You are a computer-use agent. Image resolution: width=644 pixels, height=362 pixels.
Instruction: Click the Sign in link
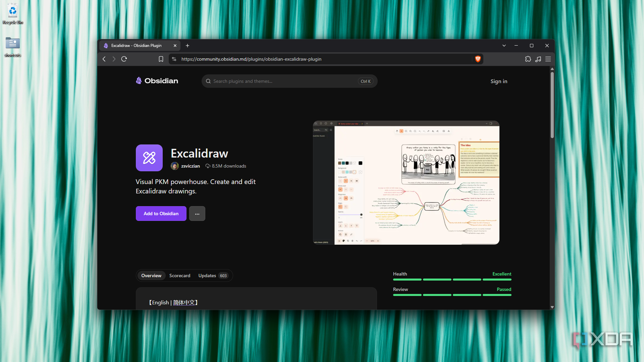pos(499,81)
